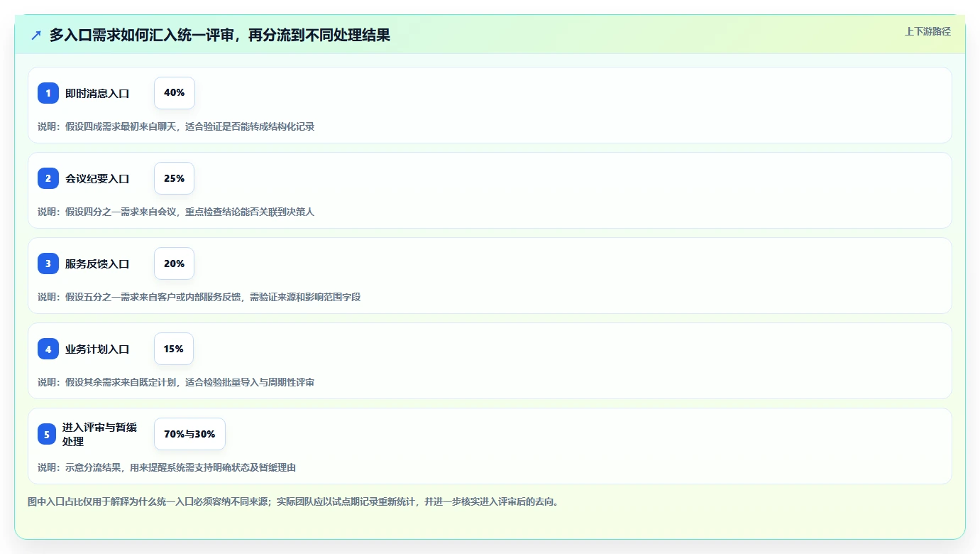Click the 服务反馈入口 label

(97, 264)
